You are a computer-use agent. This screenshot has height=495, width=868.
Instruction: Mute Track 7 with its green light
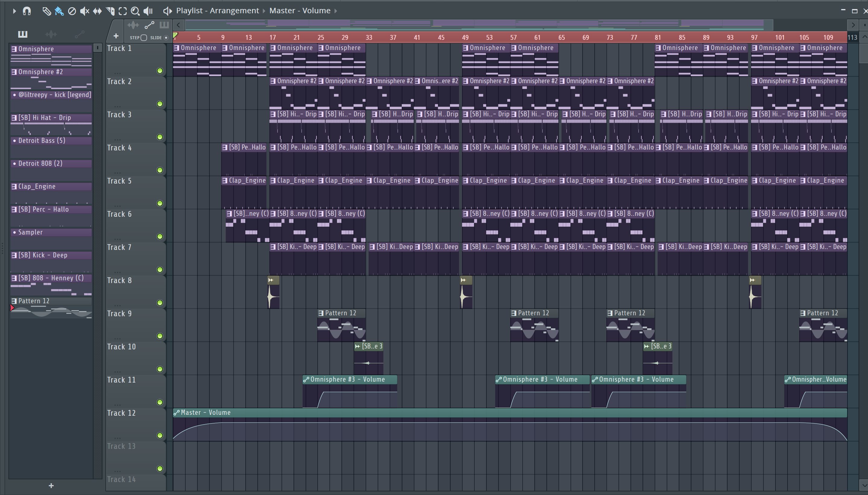tap(160, 270)
